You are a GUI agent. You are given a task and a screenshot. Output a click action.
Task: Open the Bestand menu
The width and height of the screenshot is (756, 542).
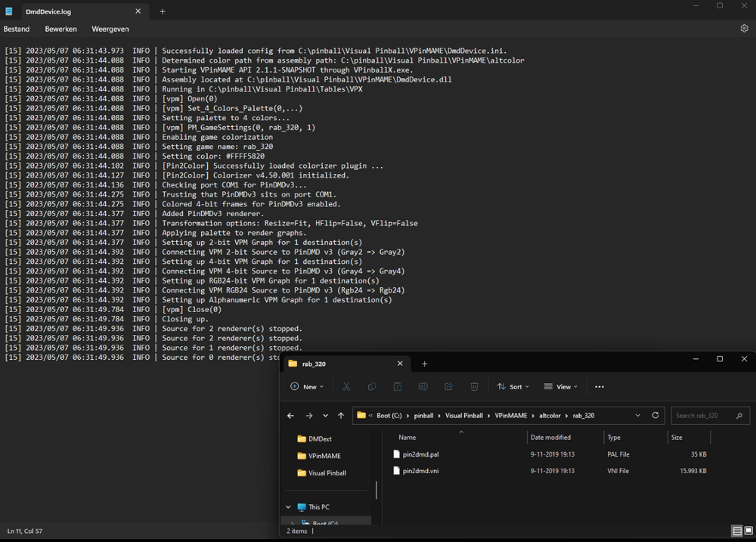pyautogui.click(x=17, y=29)
